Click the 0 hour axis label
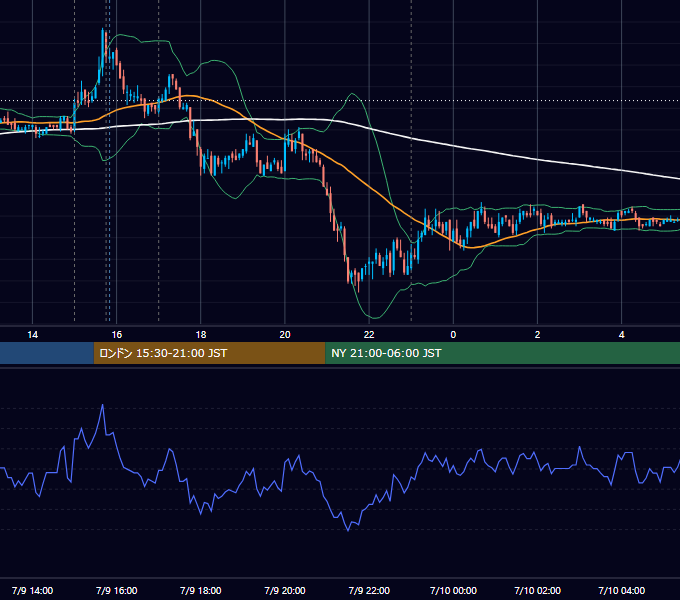The width and height of the screenshot is (680, 600). pos(453,335)
